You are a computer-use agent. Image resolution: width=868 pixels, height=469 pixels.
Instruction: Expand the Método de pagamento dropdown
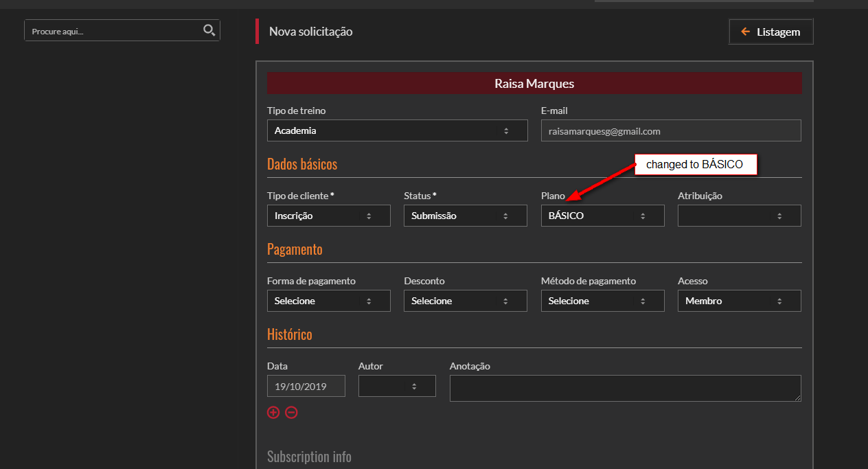point(602,301)
